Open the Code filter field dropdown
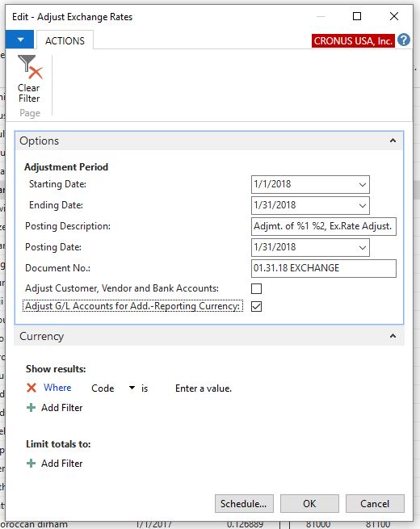Image resolution: width=420 pixels, height=529 pixels. click(132, 388)
